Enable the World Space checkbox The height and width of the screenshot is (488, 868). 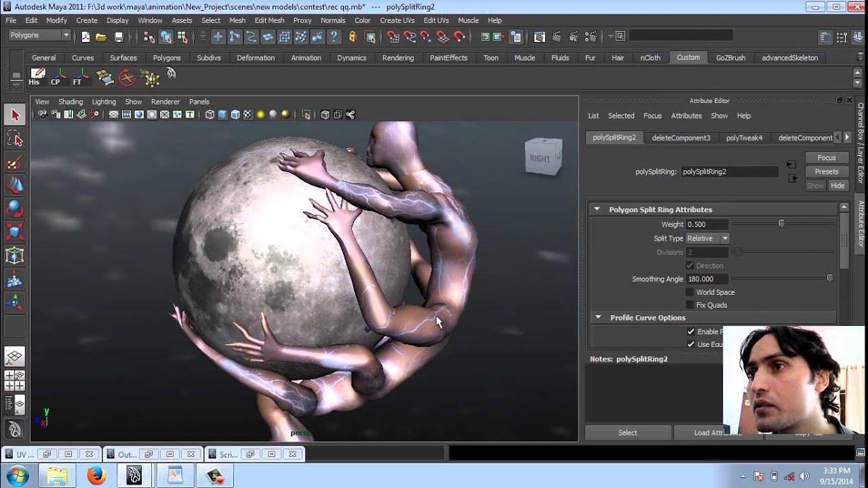[x=690, y=292]
